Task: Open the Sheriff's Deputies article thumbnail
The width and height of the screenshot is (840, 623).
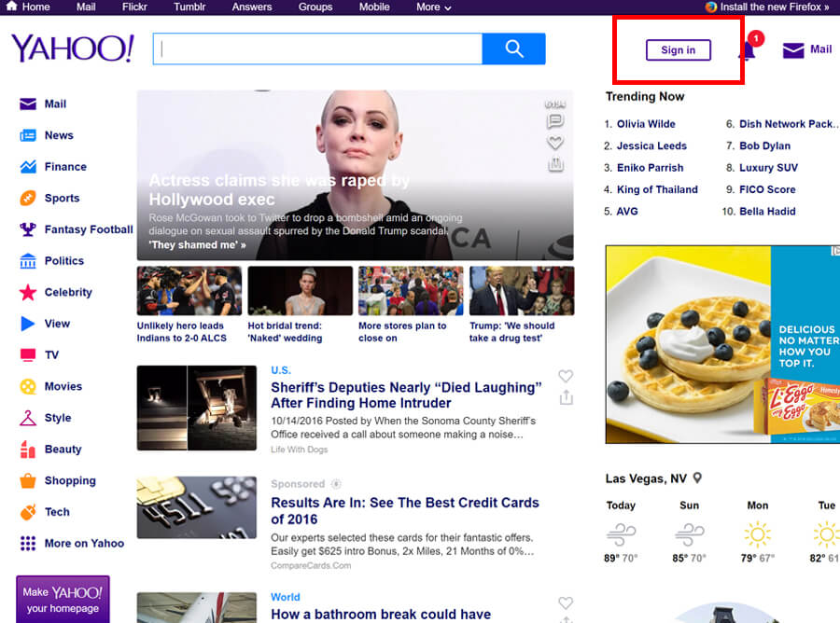Action: click(x=197, y=408)
